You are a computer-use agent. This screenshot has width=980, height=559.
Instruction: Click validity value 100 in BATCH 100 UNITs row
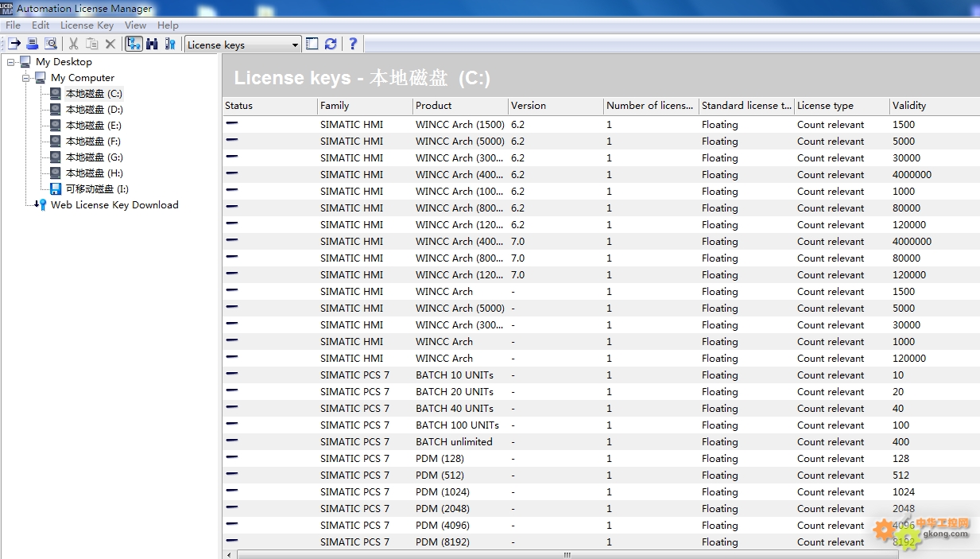point(901,425)
